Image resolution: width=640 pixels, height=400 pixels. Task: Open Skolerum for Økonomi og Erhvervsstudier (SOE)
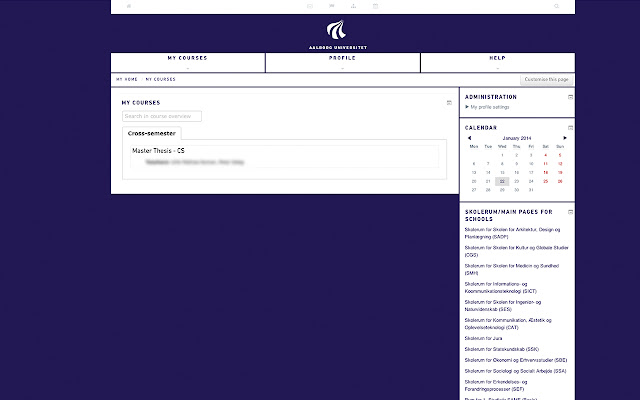[516, 360]
